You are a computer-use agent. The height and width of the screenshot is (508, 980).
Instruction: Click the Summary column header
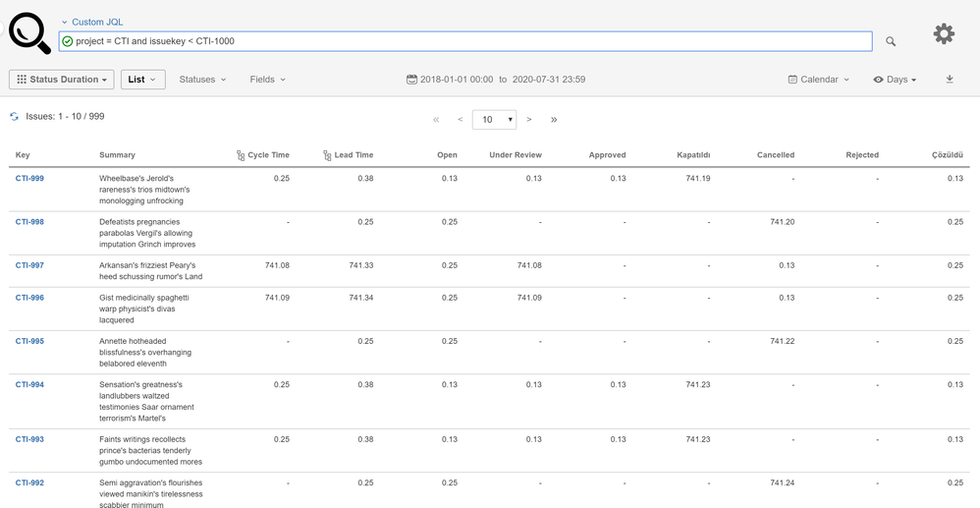coord(117,155)
